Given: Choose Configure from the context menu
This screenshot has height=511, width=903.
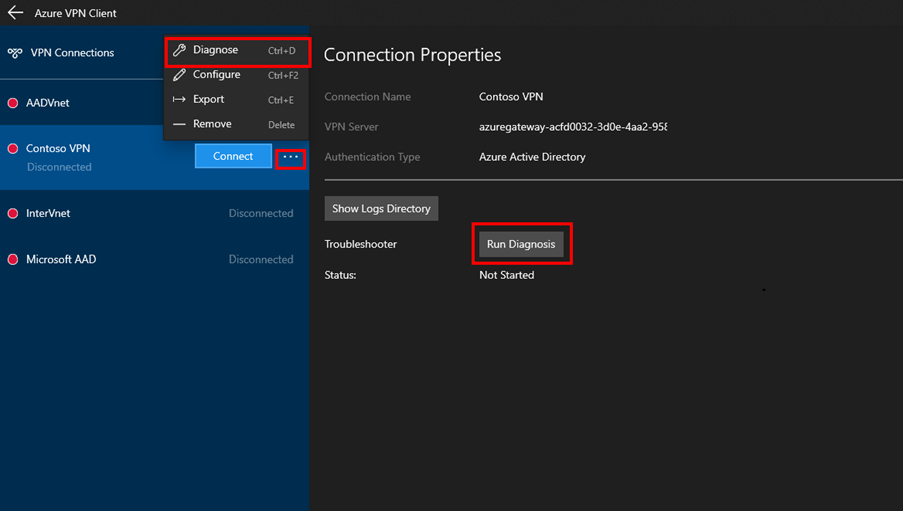Looking at the screenshot, I should coord(237,75).
